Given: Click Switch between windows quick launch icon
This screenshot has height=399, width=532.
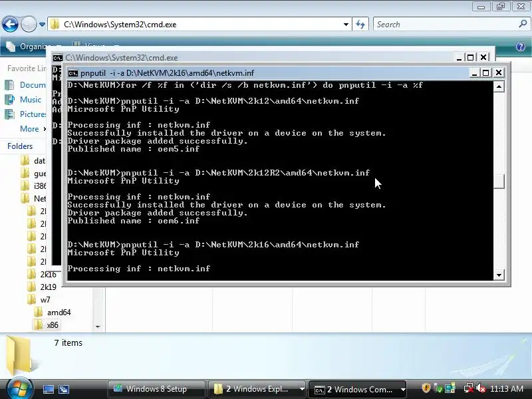Looking at the screenshot, I should click(64, 389).
